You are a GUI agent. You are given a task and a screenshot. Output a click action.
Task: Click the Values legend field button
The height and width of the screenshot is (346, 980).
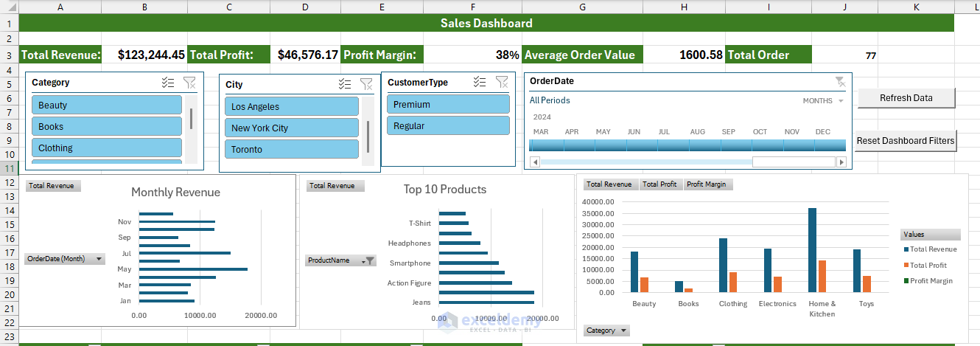931,235
